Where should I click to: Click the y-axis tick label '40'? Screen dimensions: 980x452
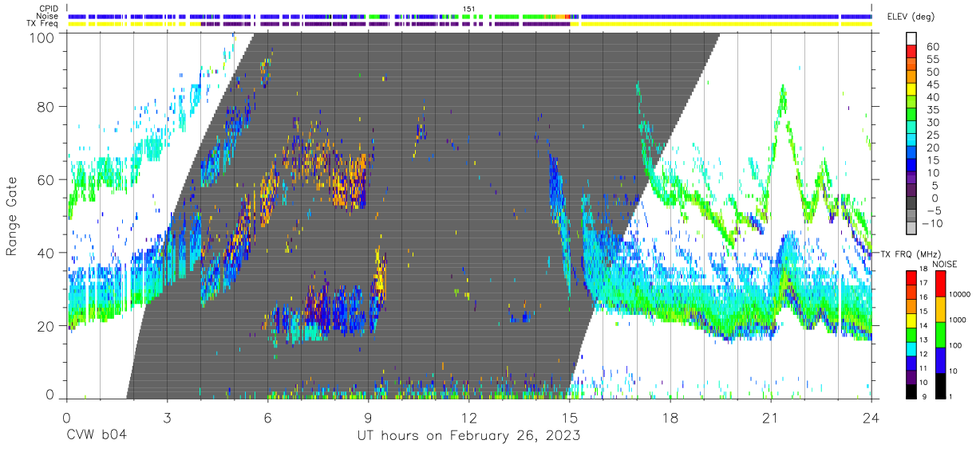pyautogui.click(x=46, y=253)
